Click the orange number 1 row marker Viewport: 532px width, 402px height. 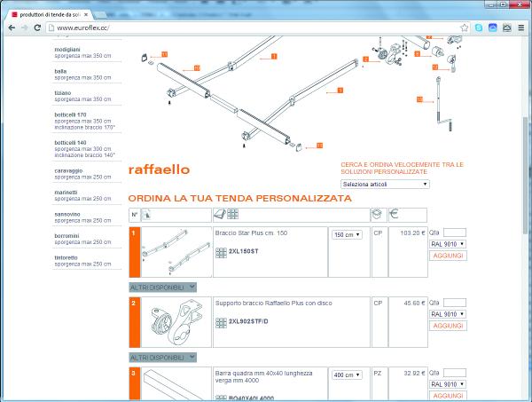(x=135, y=252)
